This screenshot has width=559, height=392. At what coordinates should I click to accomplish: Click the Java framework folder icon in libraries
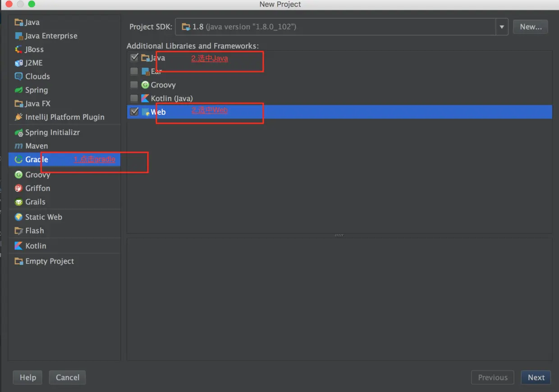pyautogui.click(x=145, y=58)
